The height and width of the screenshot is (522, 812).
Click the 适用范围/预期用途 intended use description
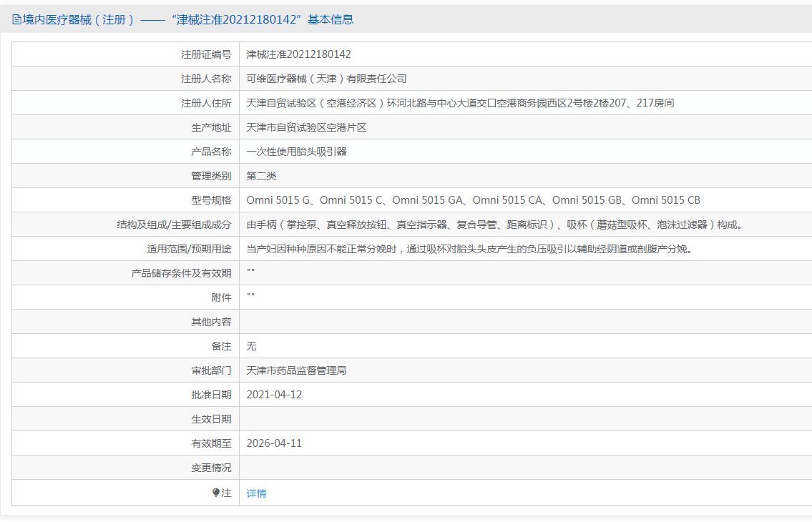pos(469,249)
